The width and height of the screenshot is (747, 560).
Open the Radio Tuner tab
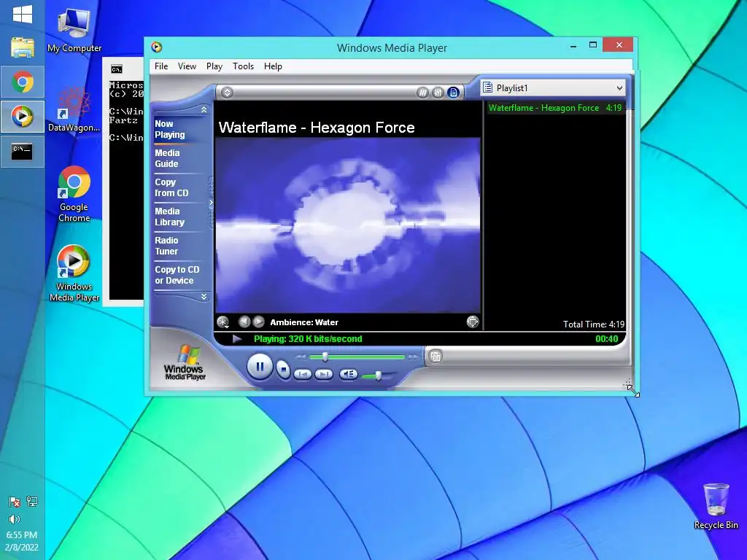pyautogui.click(x=166, y=246)
